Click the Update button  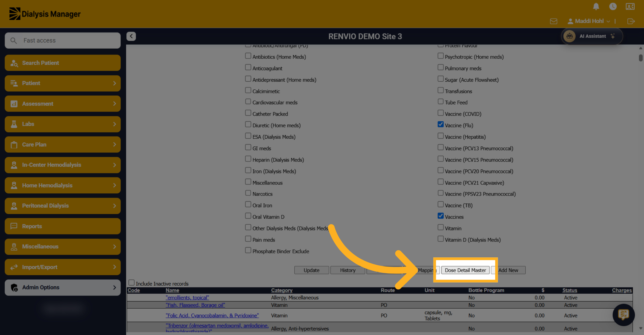[x=312, y=270]
